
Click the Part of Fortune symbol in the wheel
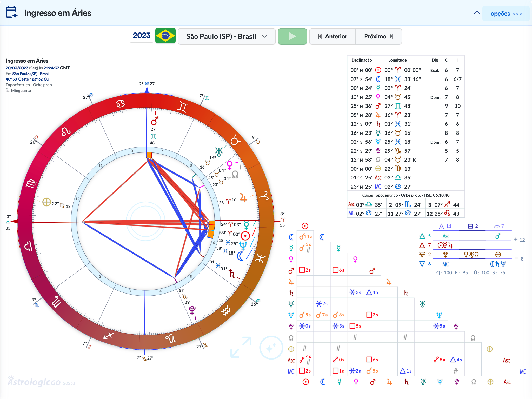pyautogui.click(x=46, y=202)
